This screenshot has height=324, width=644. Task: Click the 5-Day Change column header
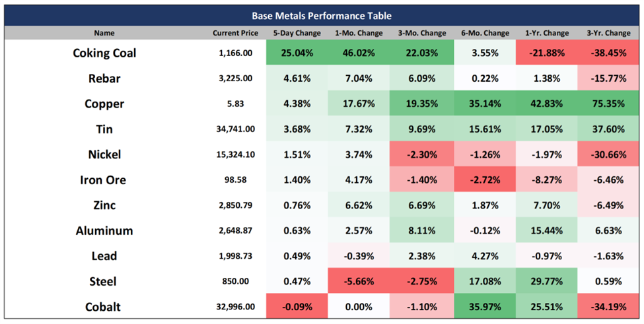coord(297,33)
